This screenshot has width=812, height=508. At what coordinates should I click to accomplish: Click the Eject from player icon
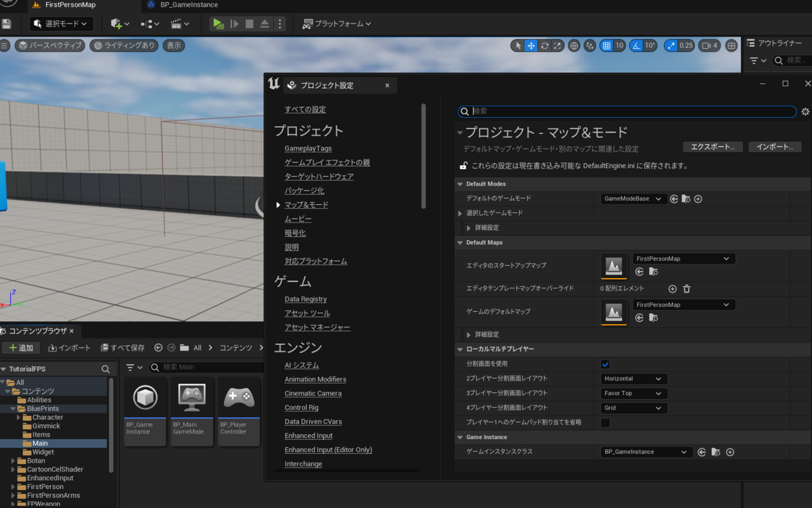265,24
